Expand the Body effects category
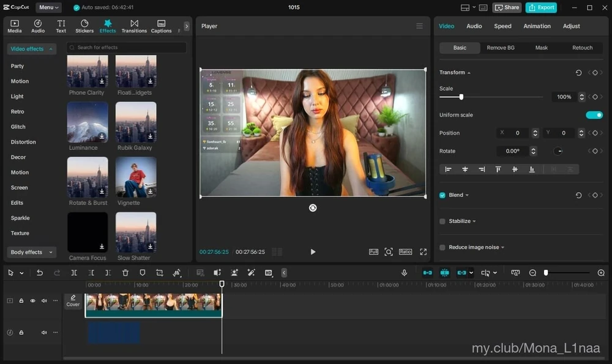This screenshot has height=364, width=612. (31, 252)
